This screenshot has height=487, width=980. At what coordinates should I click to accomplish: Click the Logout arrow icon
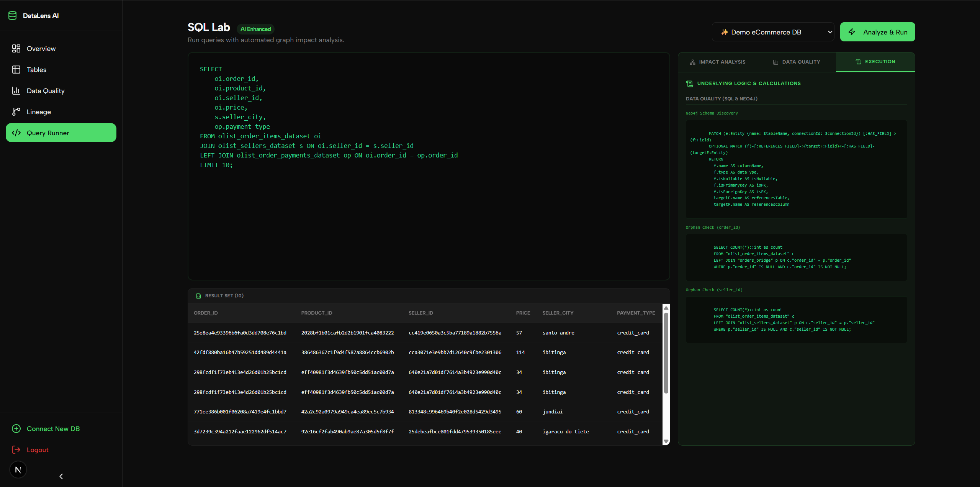pos(16,449)
